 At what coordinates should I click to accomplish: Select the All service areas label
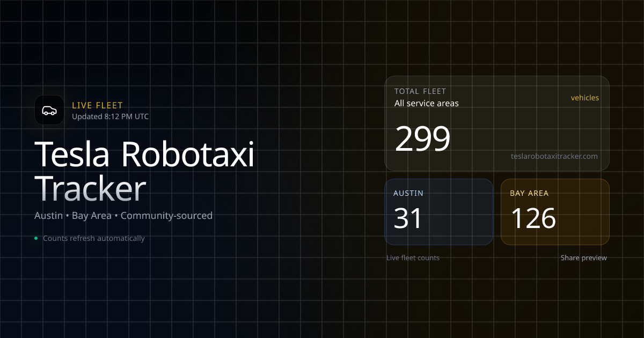point(426,103)
